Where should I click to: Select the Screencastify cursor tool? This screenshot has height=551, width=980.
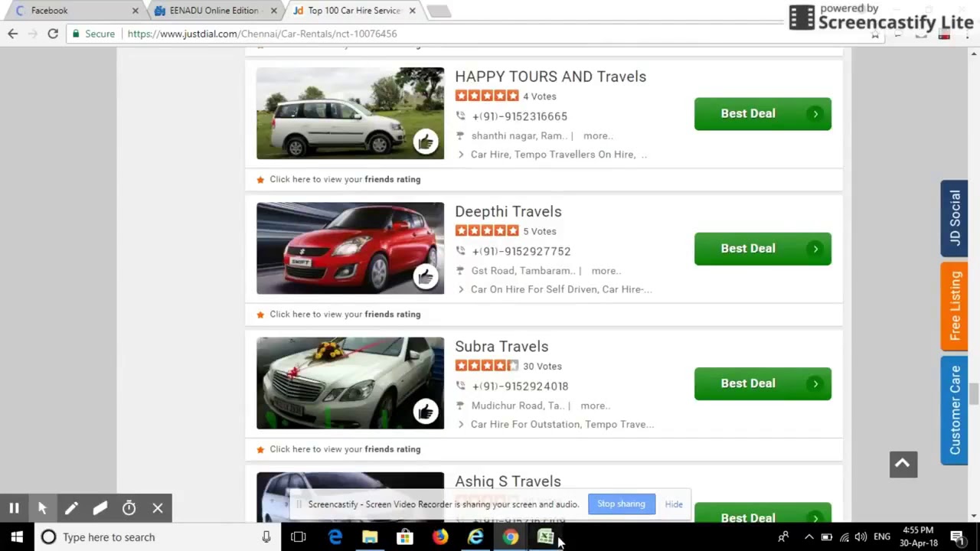pyautogui.click(x=43, y=508)
